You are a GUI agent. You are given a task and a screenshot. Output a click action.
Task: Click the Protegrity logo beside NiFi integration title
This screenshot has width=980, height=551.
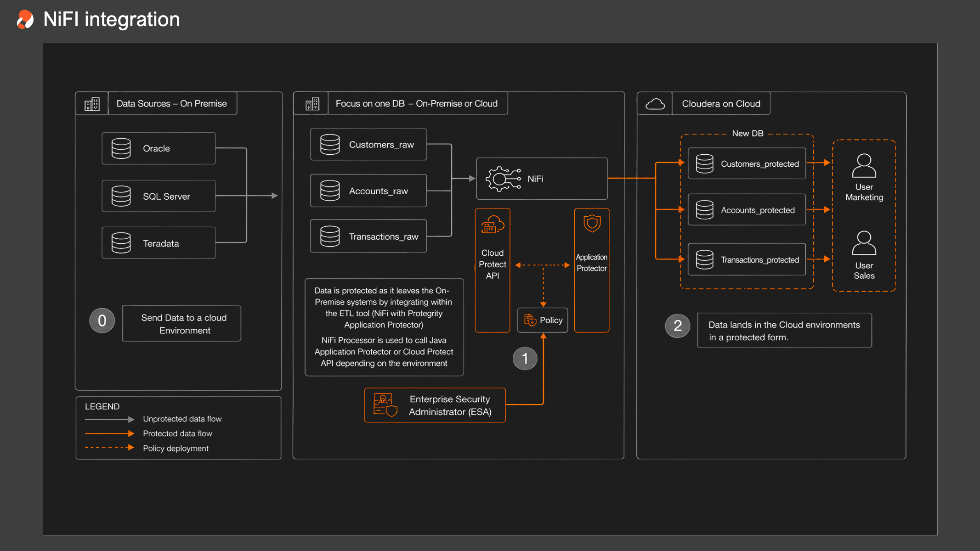(25, 19)
